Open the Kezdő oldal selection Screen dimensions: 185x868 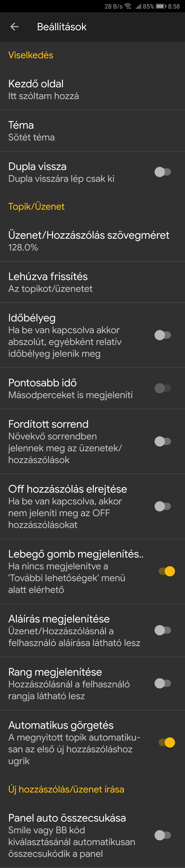[92, 90]
